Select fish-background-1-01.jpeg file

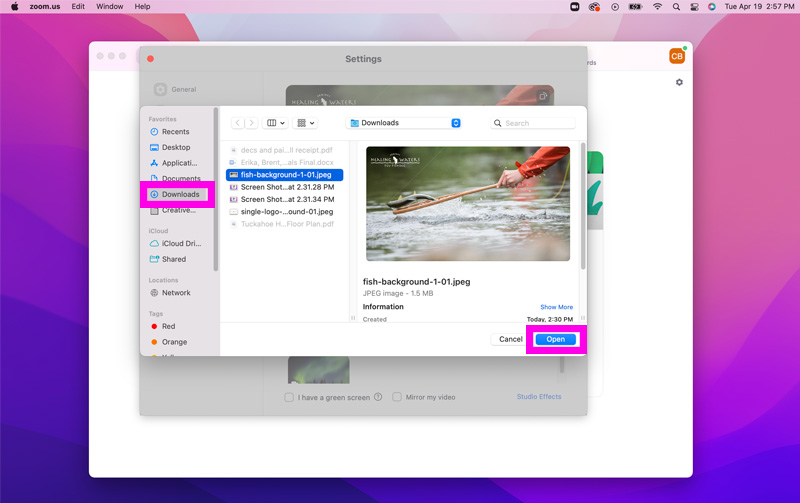click(x=285, y=175)
